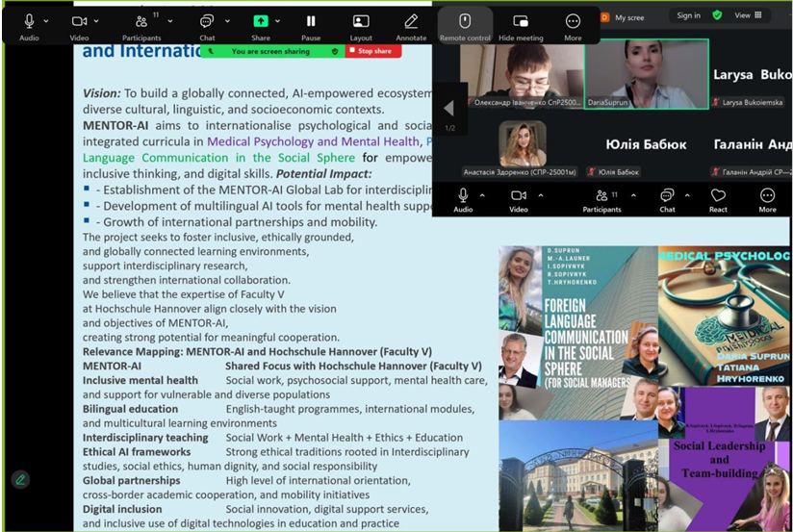Open audio options arrow in top sharing toolbar
793x532 pixels.
pos(46,21)
